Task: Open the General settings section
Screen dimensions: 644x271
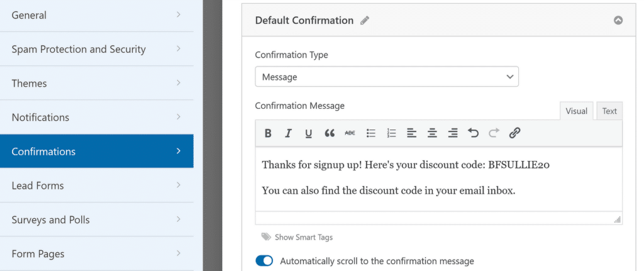Action: click(96, 15)
